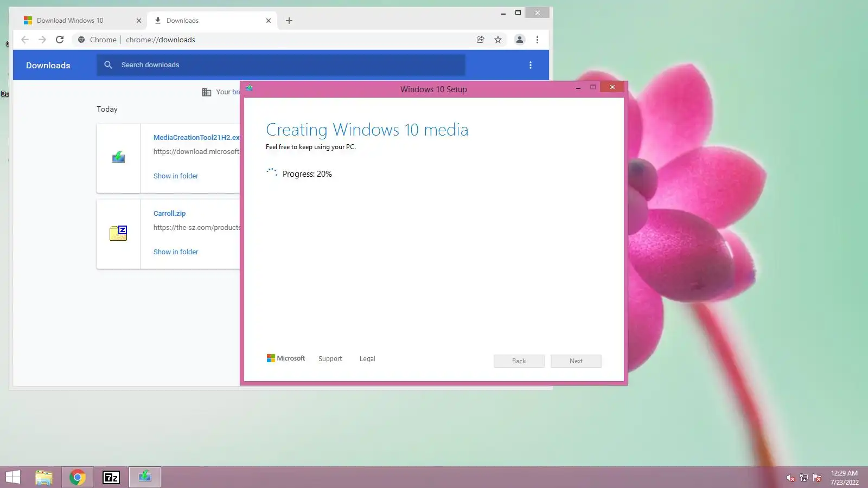Click the taskbar clock showing 12:29 AM
This screenshot has width=868, height=488.
coord(844,478)
